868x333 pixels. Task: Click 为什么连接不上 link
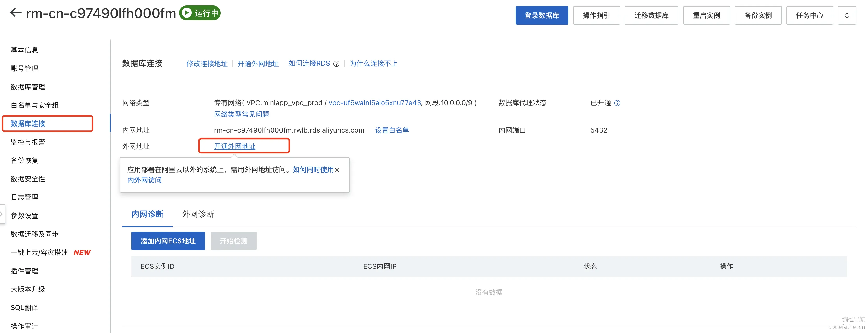point(373,64)
